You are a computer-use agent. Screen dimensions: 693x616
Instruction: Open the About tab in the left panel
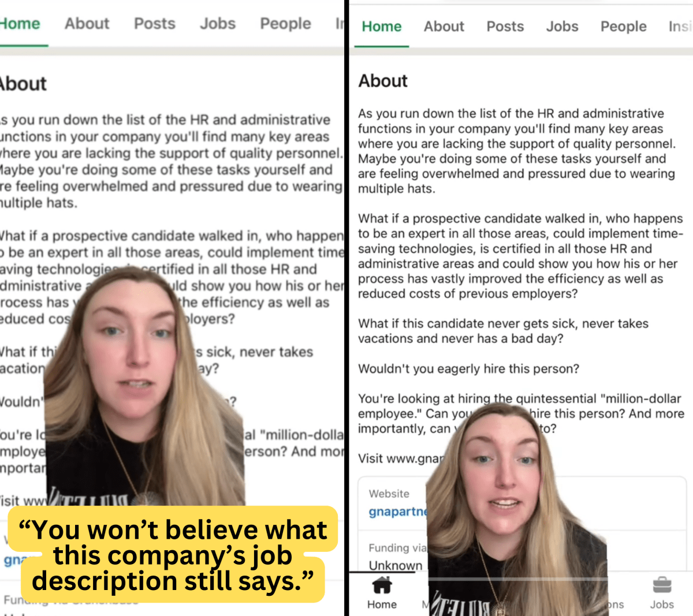[87, 24]
